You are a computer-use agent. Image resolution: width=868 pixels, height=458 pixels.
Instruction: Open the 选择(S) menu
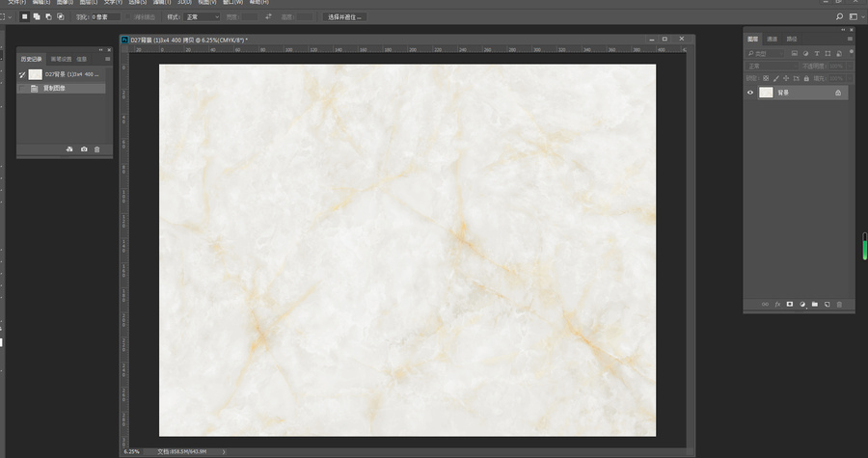tap(137, 2)
